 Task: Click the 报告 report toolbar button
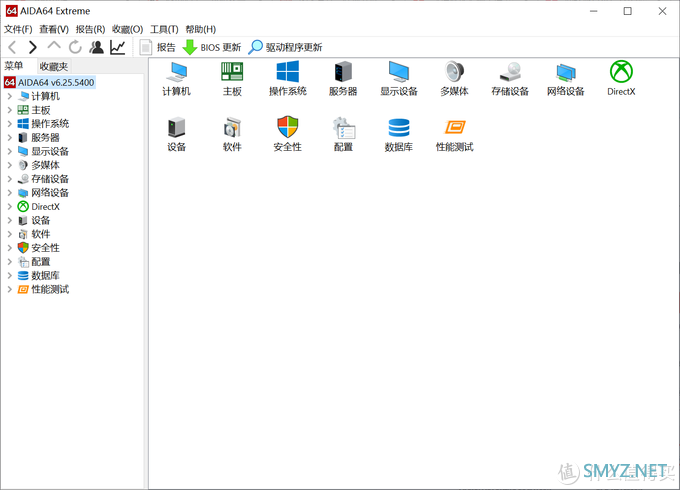157,47
